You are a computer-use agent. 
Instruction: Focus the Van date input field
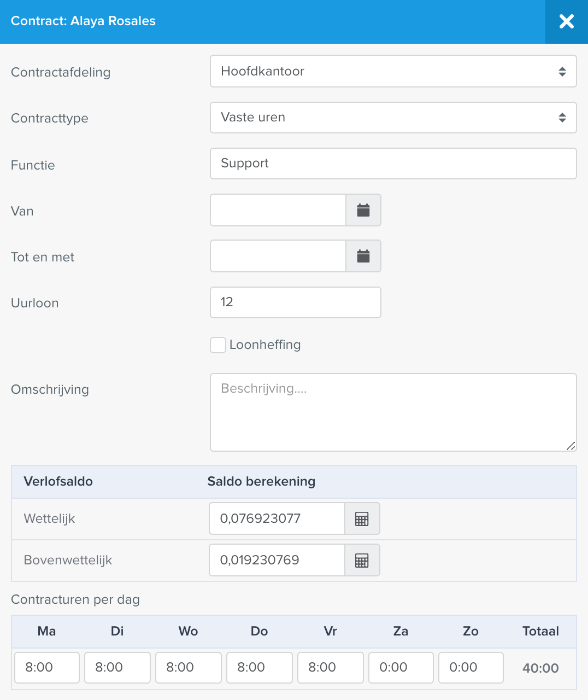278,210
